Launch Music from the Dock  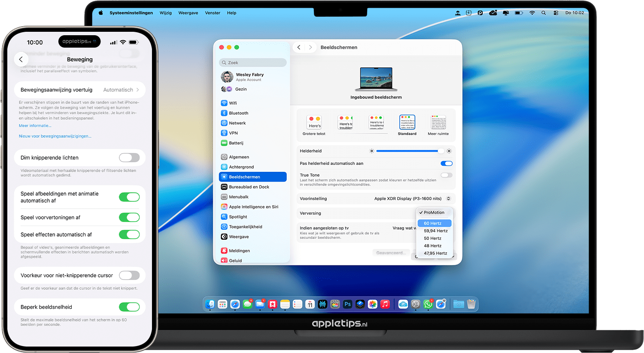pos(385,304)
